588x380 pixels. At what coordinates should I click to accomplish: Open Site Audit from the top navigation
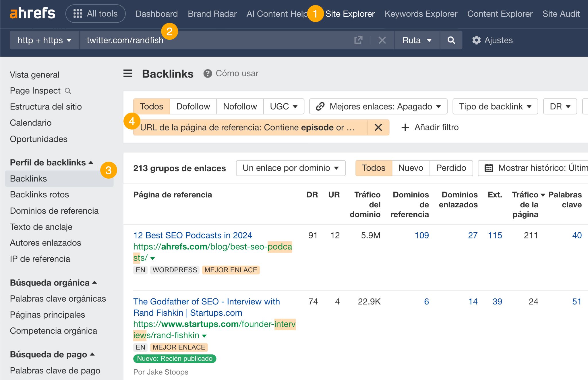(x=561, y=13)
